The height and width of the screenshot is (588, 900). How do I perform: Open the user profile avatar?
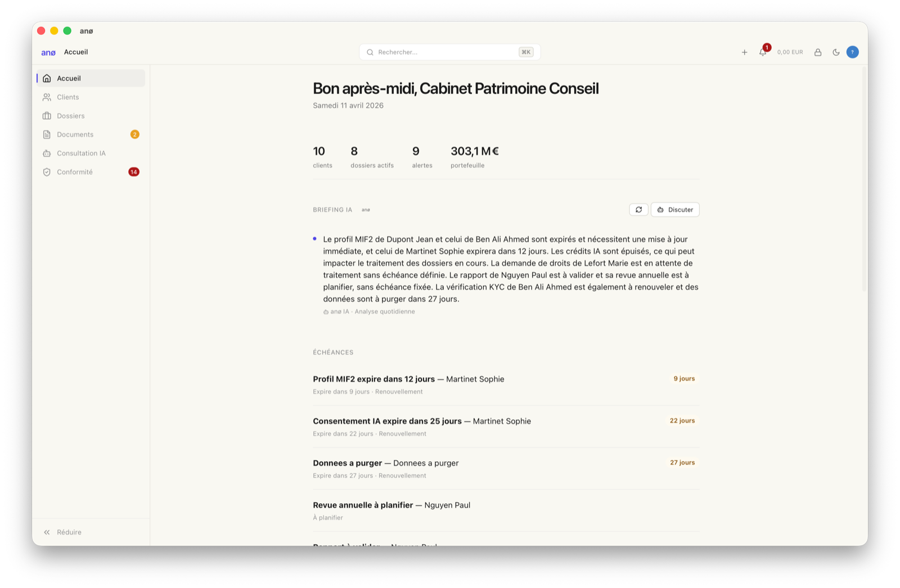coord(852,52)
